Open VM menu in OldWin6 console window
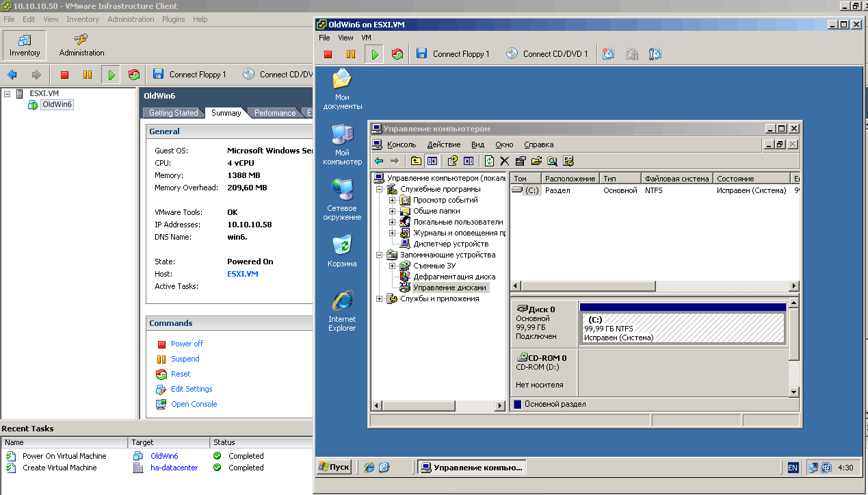Screen dimensions: 868x495 click(x=367, y=38)
